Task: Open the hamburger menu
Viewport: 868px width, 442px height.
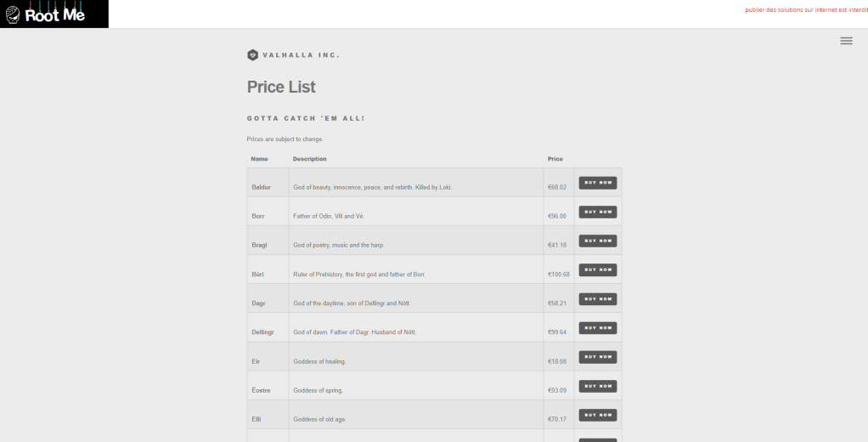Action: tap(846, 41)
